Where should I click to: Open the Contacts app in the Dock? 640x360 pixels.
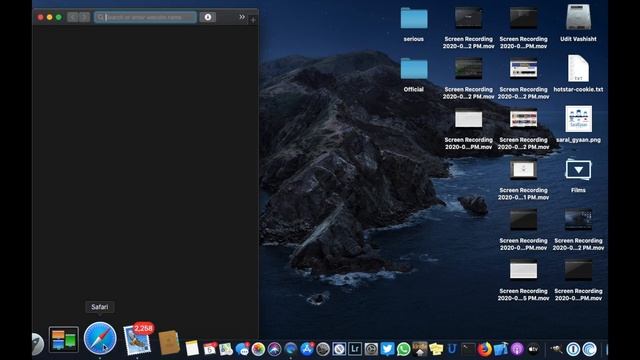point(169,342)
